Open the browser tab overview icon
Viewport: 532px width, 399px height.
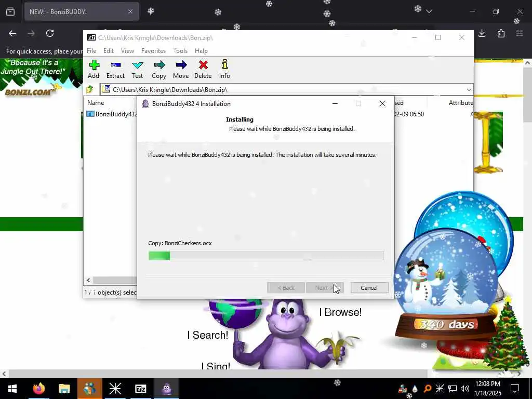click(x=10, y=11)
